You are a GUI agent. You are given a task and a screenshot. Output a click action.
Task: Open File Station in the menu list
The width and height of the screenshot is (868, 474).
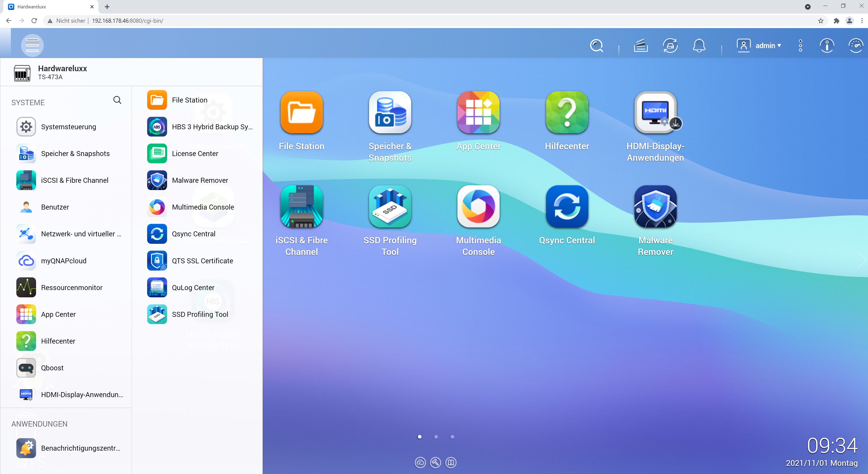[x=200, y=100]
